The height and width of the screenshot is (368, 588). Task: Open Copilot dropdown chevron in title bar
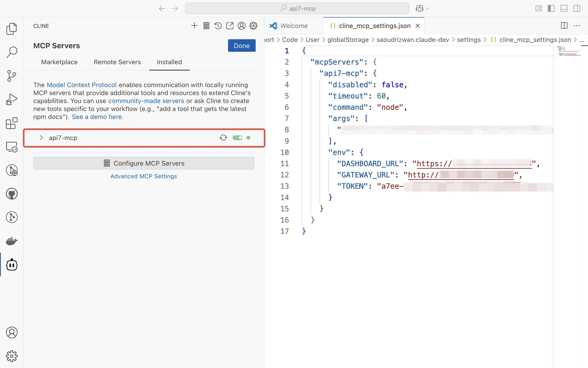click(428, 9)
